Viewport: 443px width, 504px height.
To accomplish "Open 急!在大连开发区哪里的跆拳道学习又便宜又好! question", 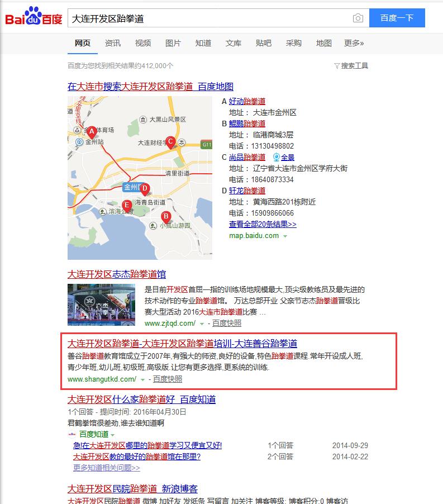I will click(x=147, y=445).
